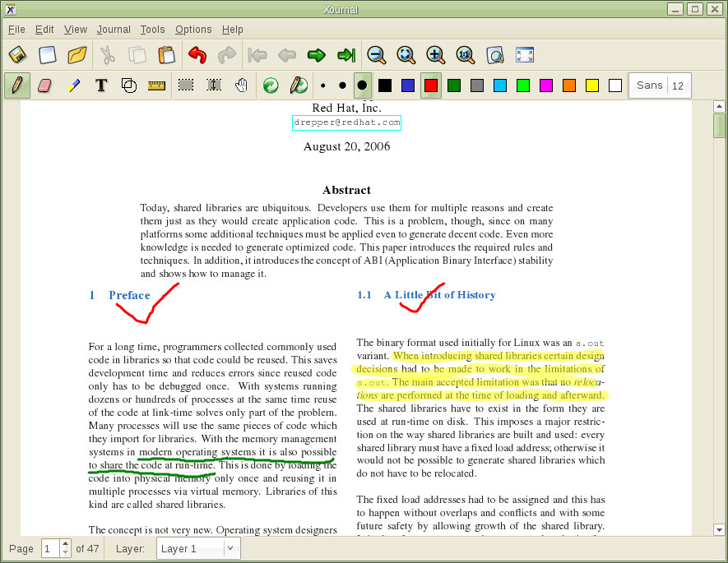Screen dimensions: 728x563
Task: Select the Hand tool
Action: [241, 85]
